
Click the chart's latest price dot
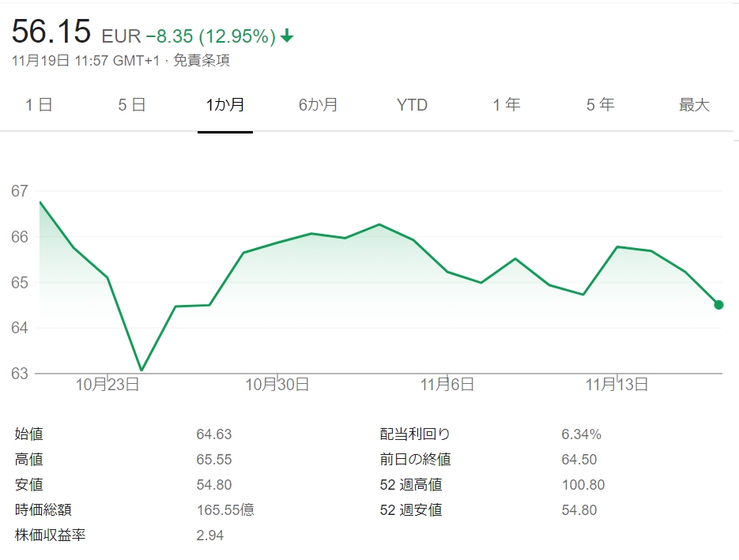[718, 305]
